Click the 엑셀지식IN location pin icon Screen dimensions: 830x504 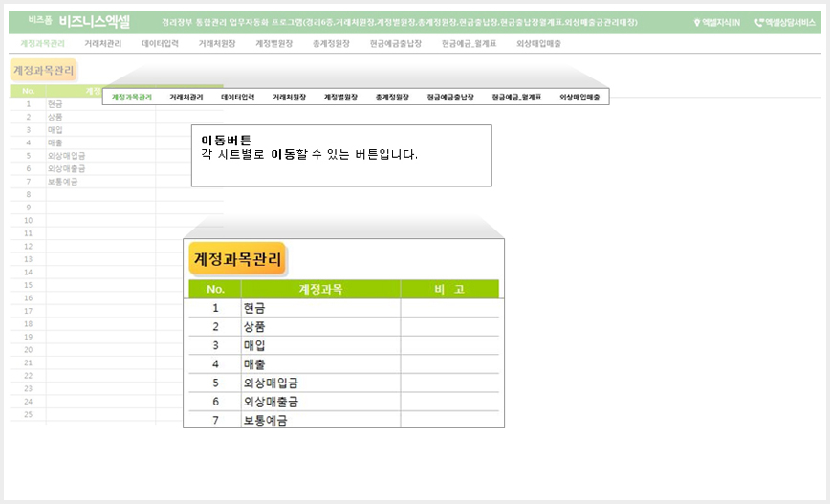coord(696,23)
